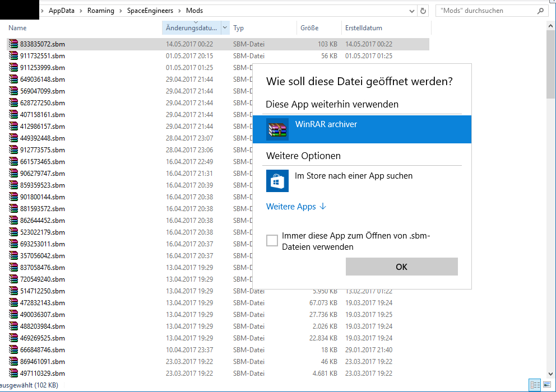Click the archive icon of 911732551.sbm

[13, 56]
